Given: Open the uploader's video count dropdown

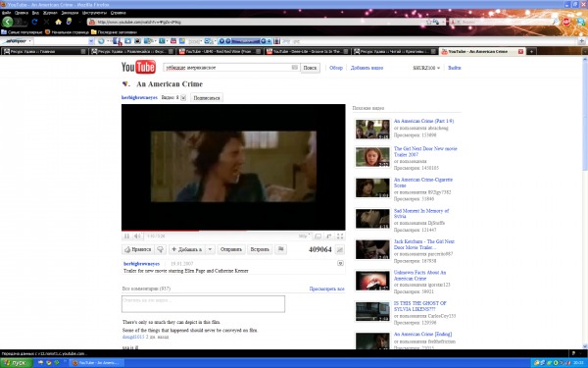Looking at the screenshot, I should tap(183, 97).
